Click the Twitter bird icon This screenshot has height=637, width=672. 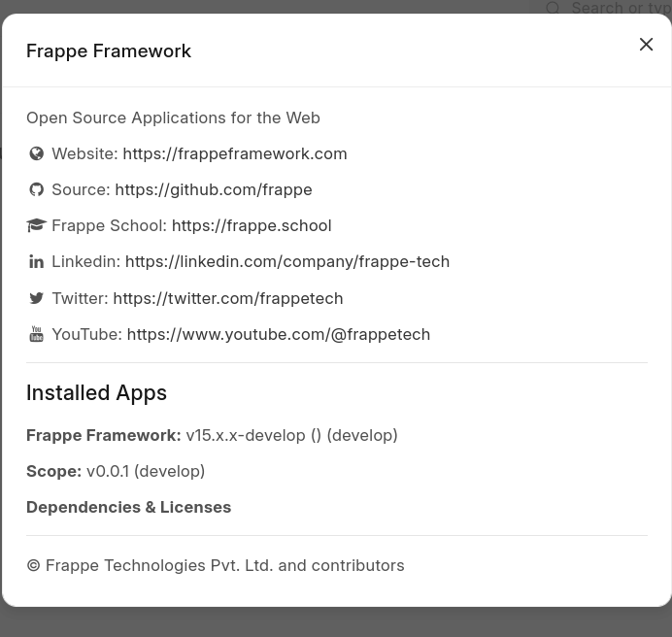pyautogui.click(x=37, y=298)
